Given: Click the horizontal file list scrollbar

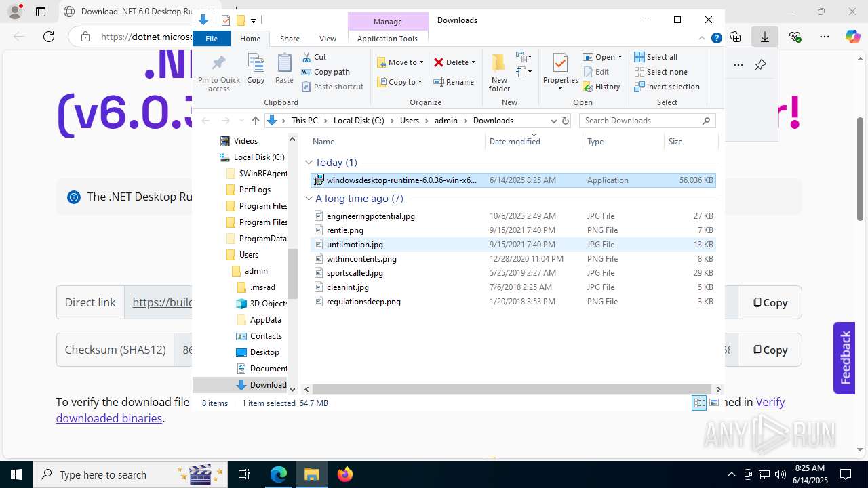Looking at the screenshot, I should (x=512, y=389).
